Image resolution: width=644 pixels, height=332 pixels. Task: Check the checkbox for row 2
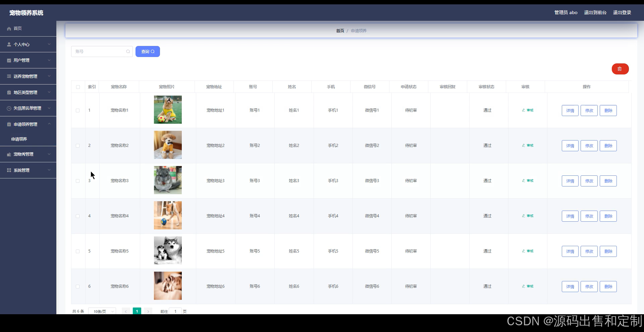(x=77, y=146)
